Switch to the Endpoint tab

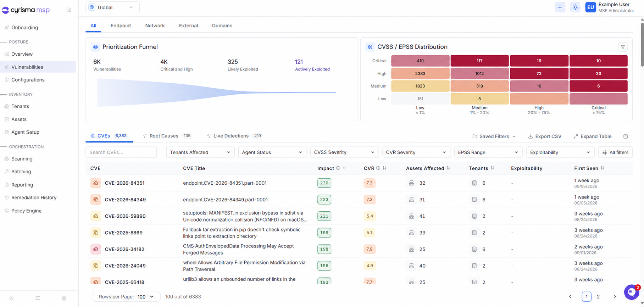121,26
